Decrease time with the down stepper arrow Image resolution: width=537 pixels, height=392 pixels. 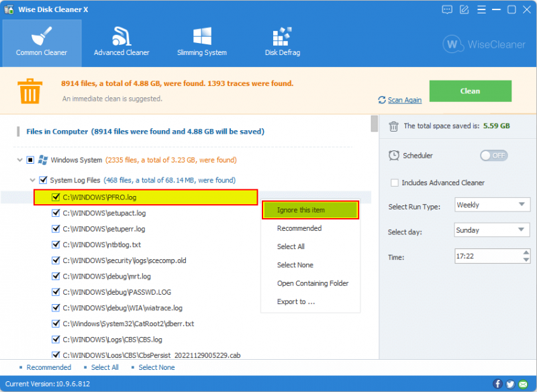pos(526,260)
